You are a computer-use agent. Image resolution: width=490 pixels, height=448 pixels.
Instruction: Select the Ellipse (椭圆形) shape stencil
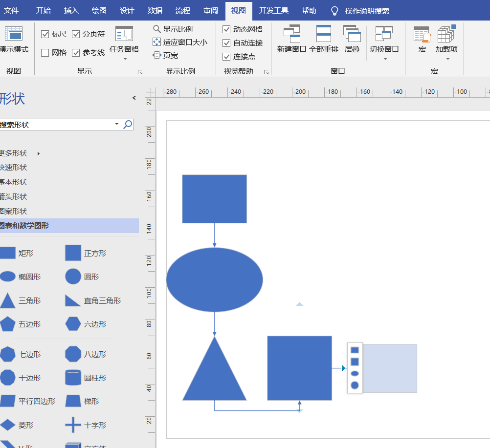[21, 277]
